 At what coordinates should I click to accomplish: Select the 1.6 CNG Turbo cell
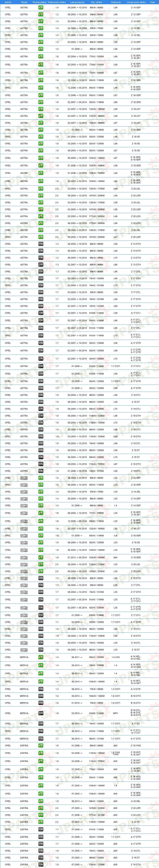coord(115,753)
